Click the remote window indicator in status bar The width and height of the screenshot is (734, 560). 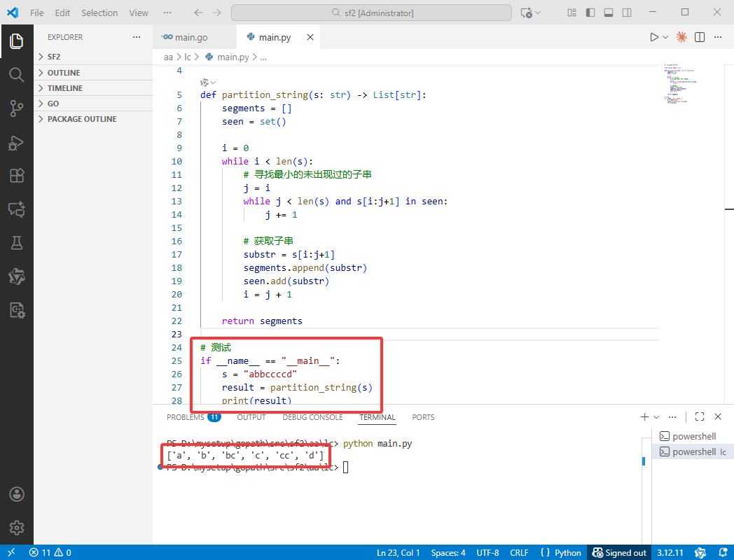pos(11,552)
